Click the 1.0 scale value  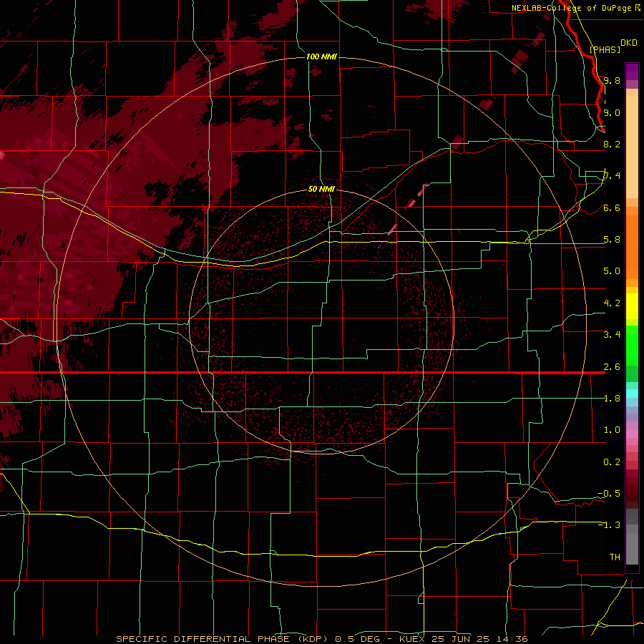point(612,430)
